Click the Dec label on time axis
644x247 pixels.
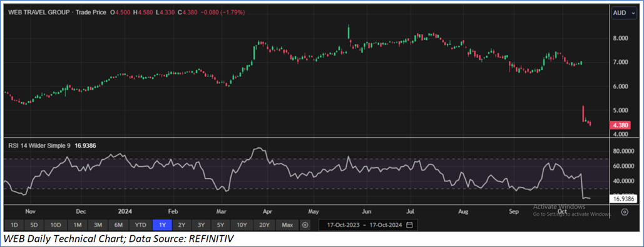81,212
